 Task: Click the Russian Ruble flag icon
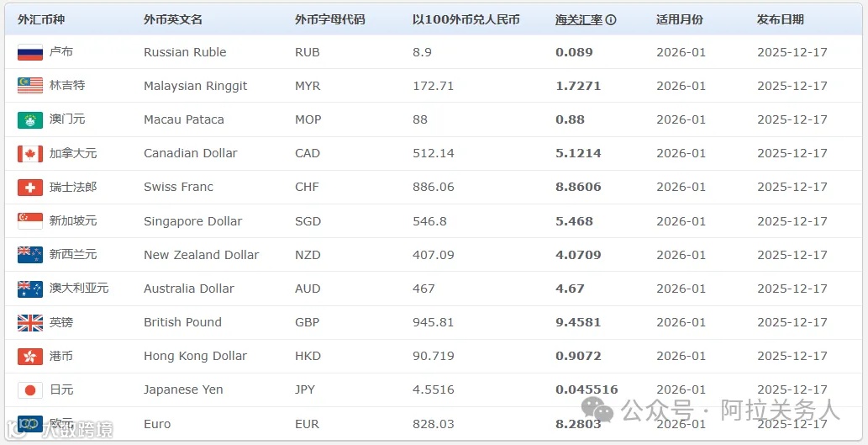[x=29, y=52]
